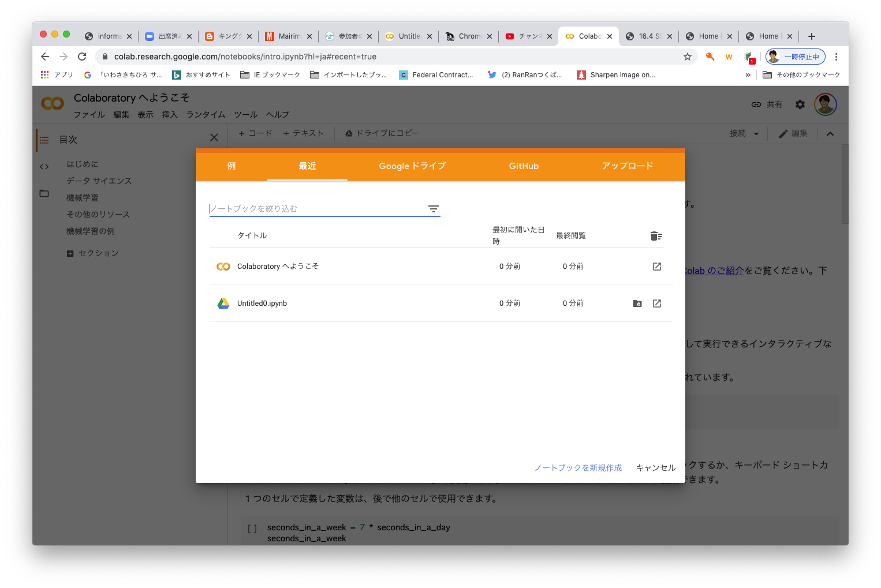Collapse the header with the caret-up icon
Screen dimensions: 881x588
(x=830, y=134)
